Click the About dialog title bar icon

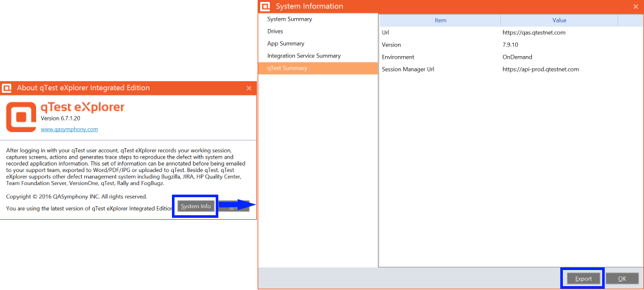[6, 88]
